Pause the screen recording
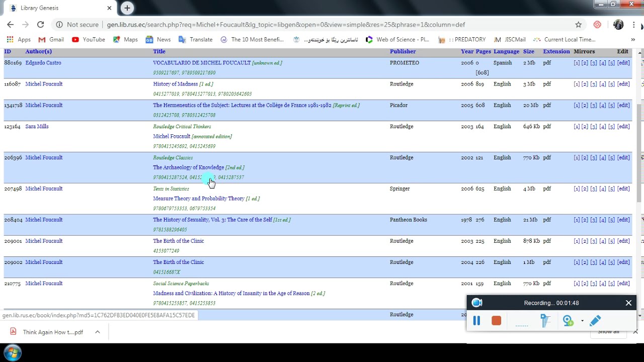Screen dimensions: 644x362 pos(476,320)
